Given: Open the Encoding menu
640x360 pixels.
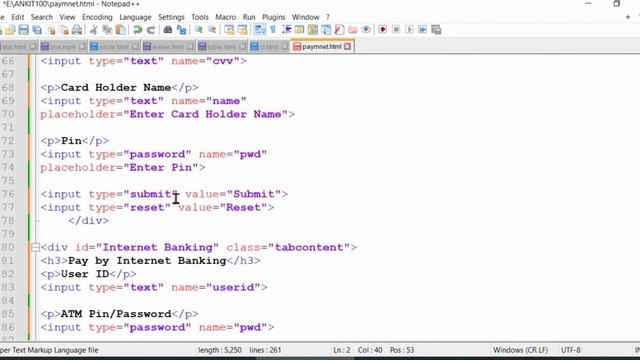Looking at the screenshot, I should 97,17.
